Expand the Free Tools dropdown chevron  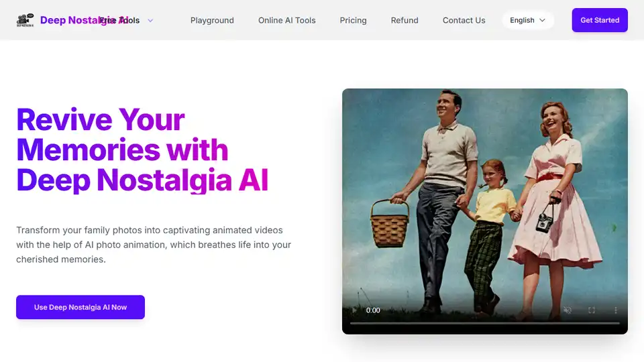pyautogui.click(x=150, y=21)
